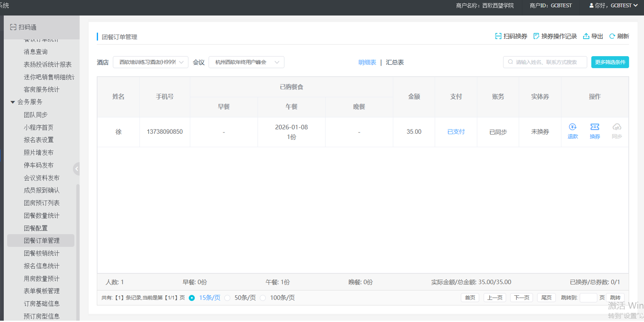Screen dimensions: 644x322
Task: Open 换券操作记录 log icon
Action: 536,36
